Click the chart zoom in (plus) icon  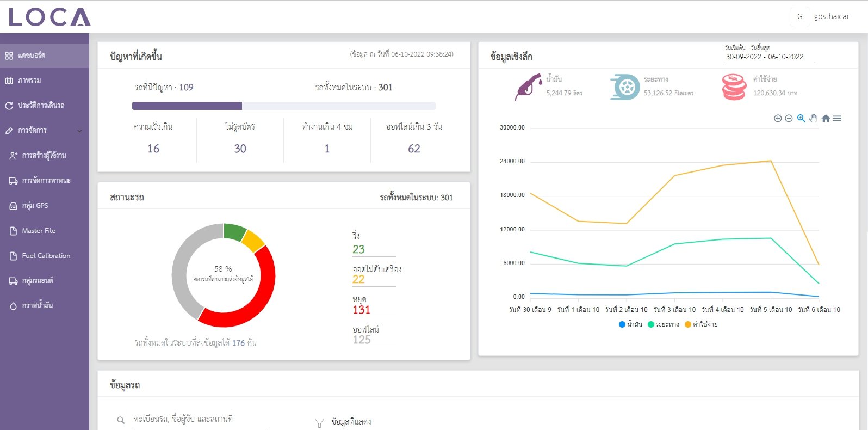coord(778,119)
